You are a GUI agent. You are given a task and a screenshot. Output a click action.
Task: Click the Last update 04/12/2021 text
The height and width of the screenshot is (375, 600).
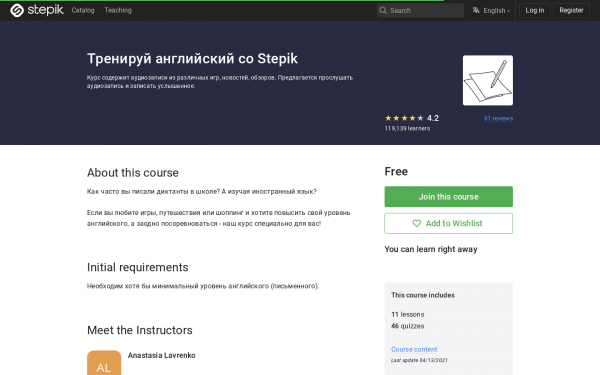(419, 360)
